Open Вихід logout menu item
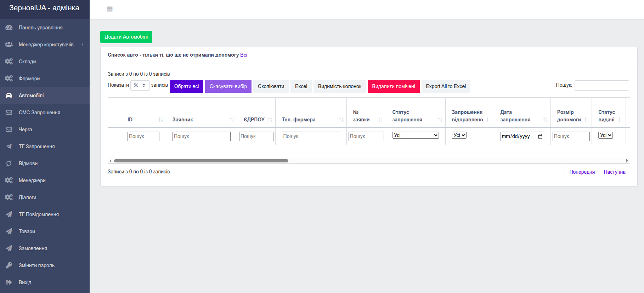Image resolution: width=644 pixels, height=293 pixels. pos(45,282)
